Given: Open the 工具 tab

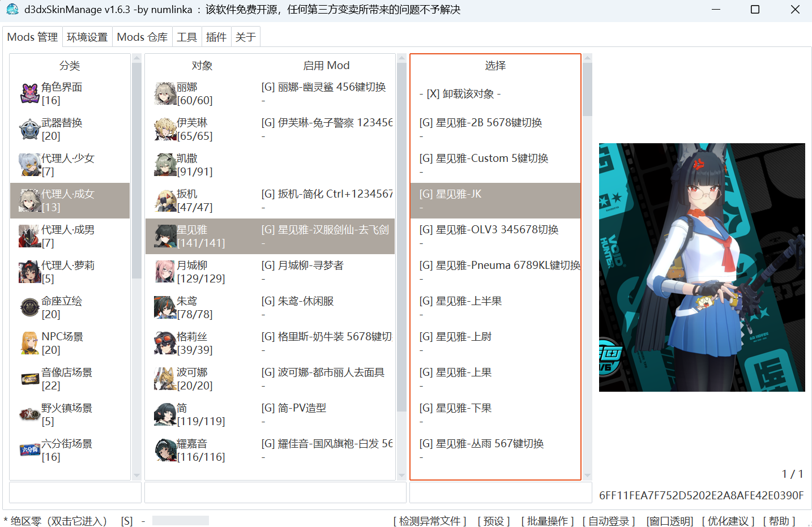Looking at the screenshot, I should [187, 37].
